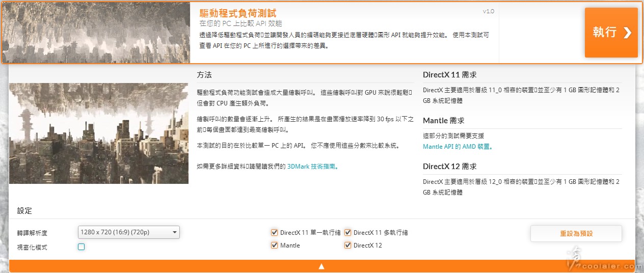The width and height of the screenshot is (644, 273).
Task: Open the 3DMark 技術指南 link
Action: [x=313, y=166]
